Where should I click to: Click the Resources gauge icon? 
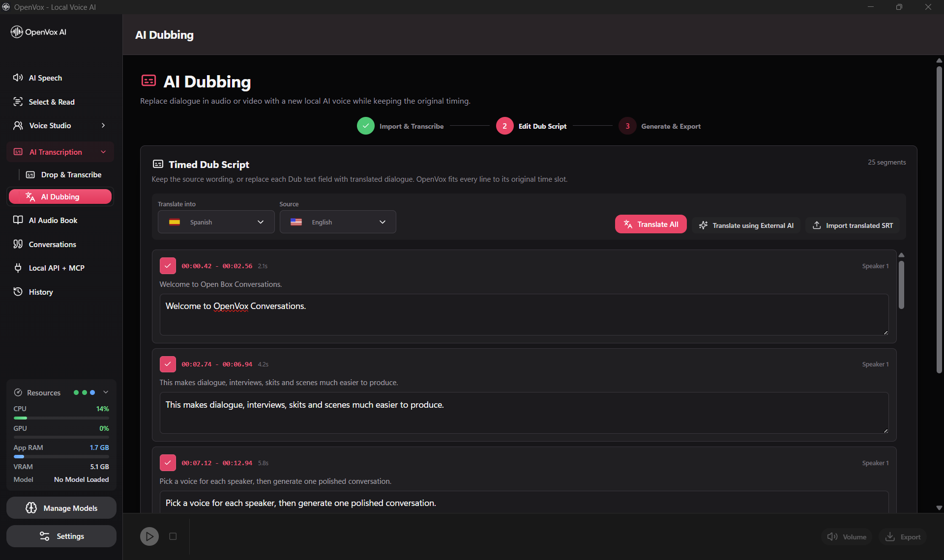pos(18,392)
